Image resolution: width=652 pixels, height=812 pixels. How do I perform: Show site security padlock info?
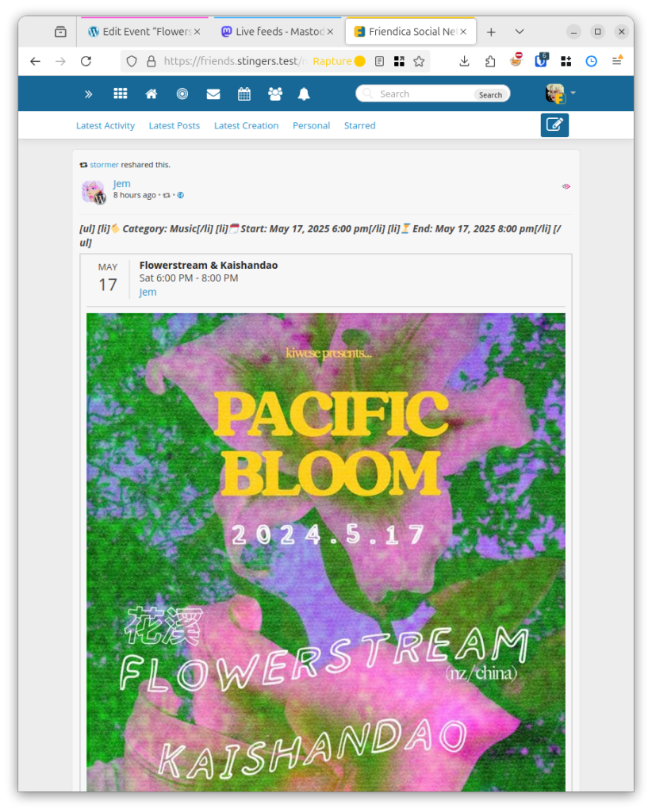[x=151, y=62]
